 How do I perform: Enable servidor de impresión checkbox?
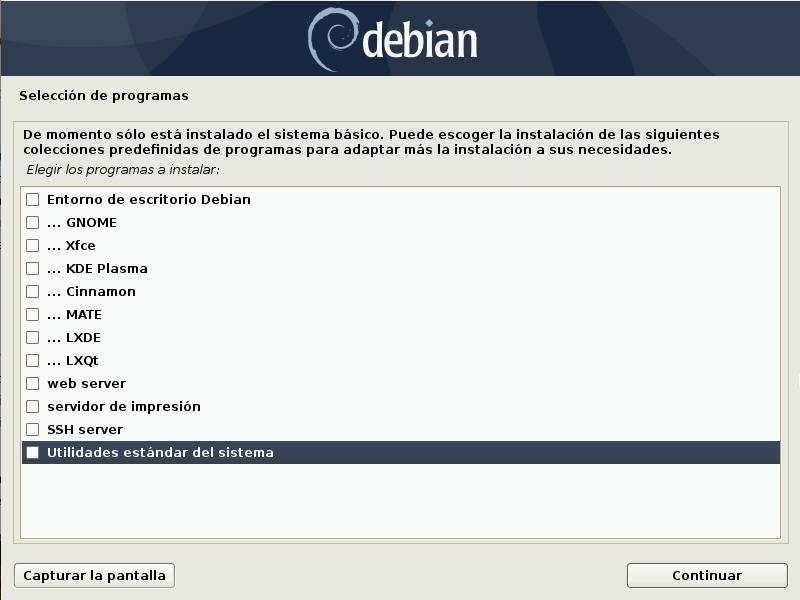pyautogui.click(x=33, y=406)
